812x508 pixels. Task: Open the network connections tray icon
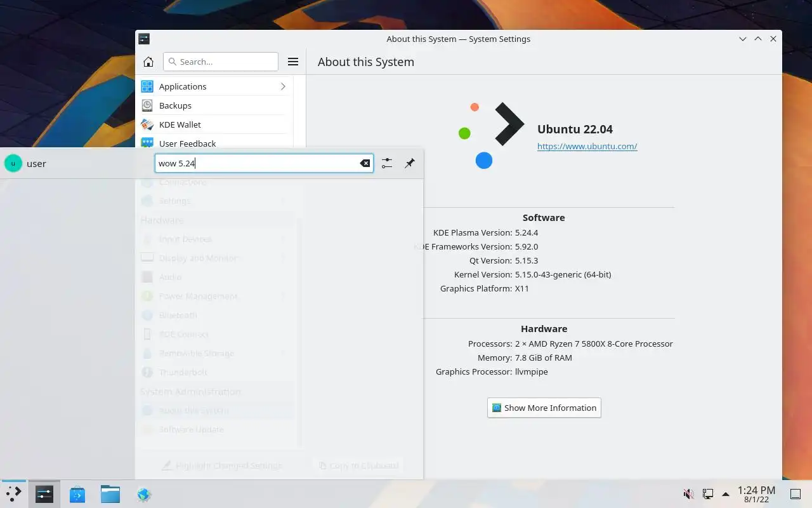coord(707,494)
